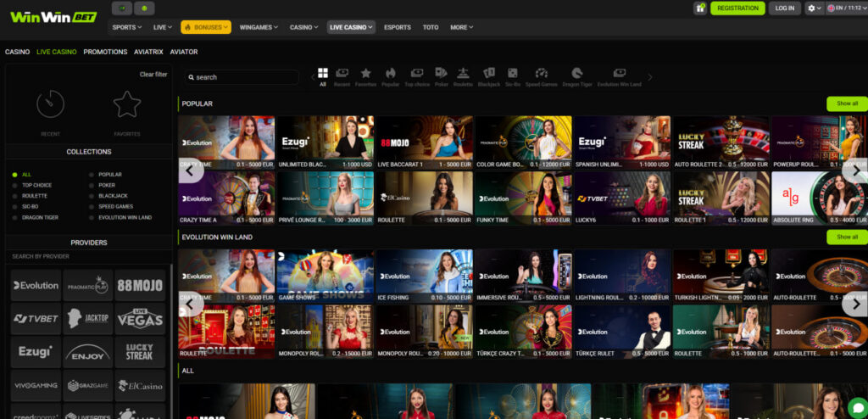Open the large Recent clock icon in sidebar
Viewport: 868px width, 419px height.
[50, 104]
